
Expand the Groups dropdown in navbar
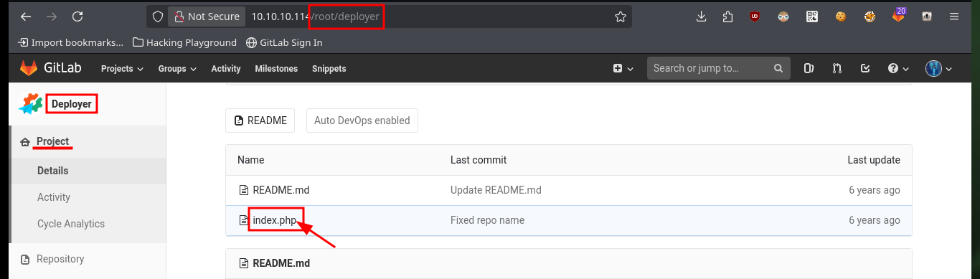tap(177, 69)
